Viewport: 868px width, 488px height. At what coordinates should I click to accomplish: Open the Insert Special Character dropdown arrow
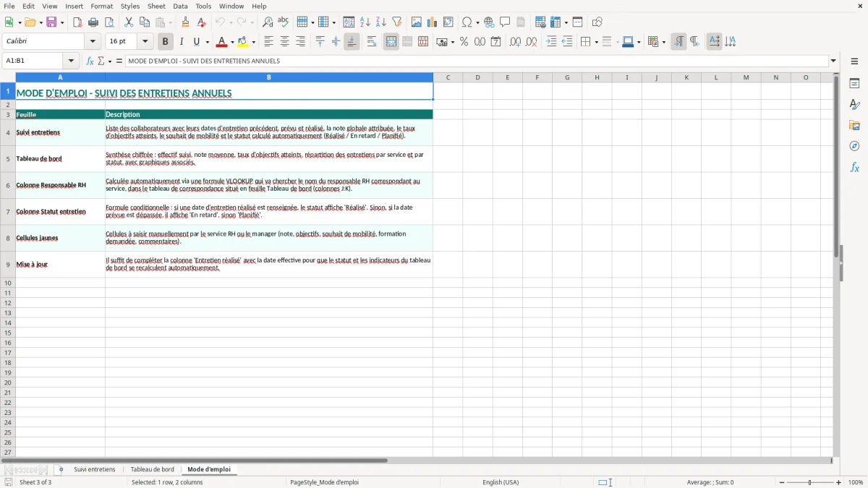point(477,22)
